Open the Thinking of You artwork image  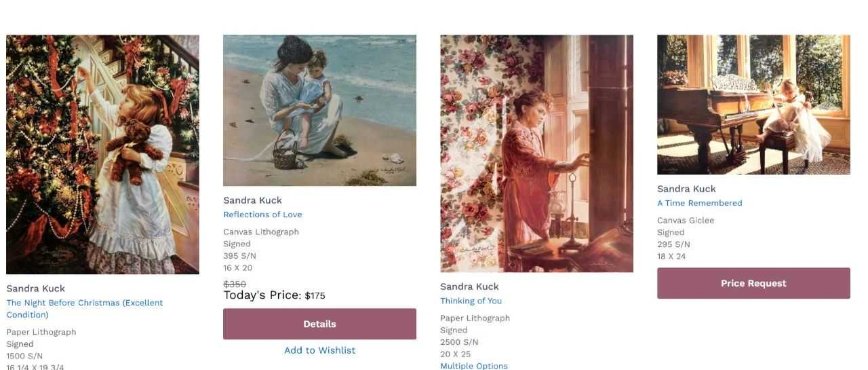pyautogui.click(x=536, y=153)
